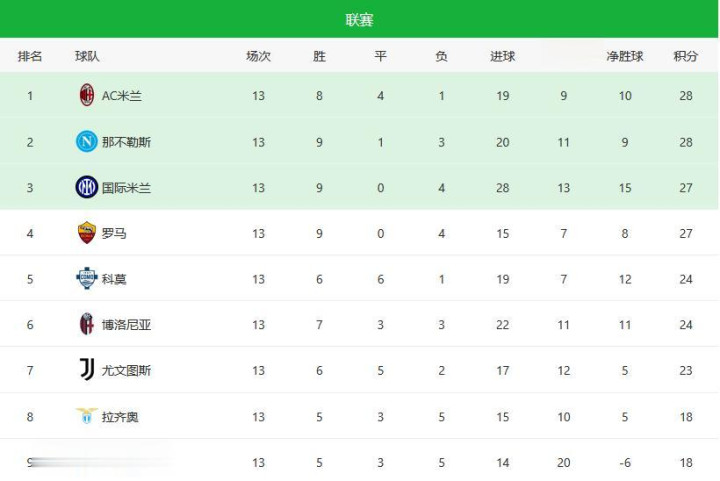This screenshot has height=481, width=720.
Task: Open the 尤文图斯 team link
Action: pos(127,371)
